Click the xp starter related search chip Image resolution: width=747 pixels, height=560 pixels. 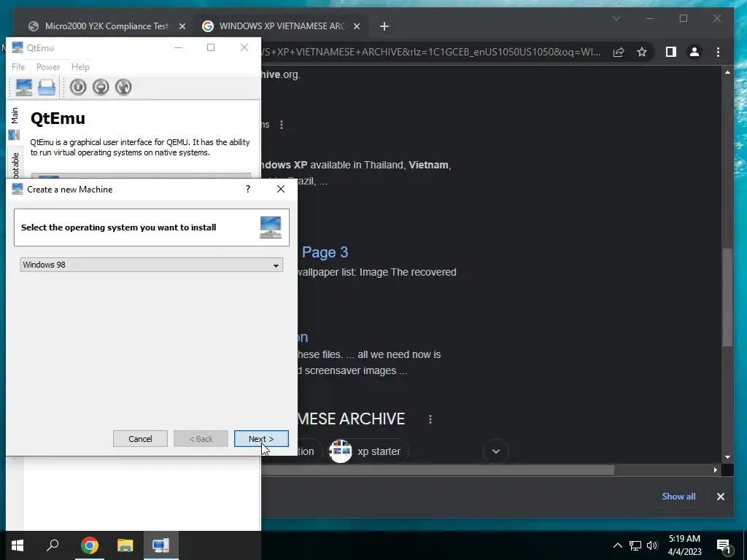click(x=368, y=451)
